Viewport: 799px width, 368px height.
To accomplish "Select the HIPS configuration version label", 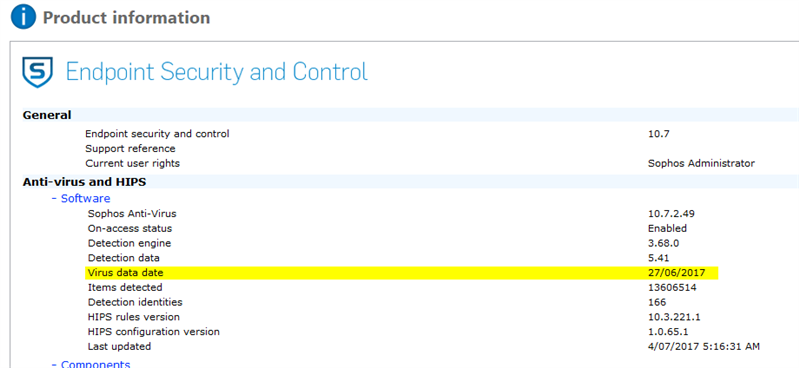I will coord(154,332).
